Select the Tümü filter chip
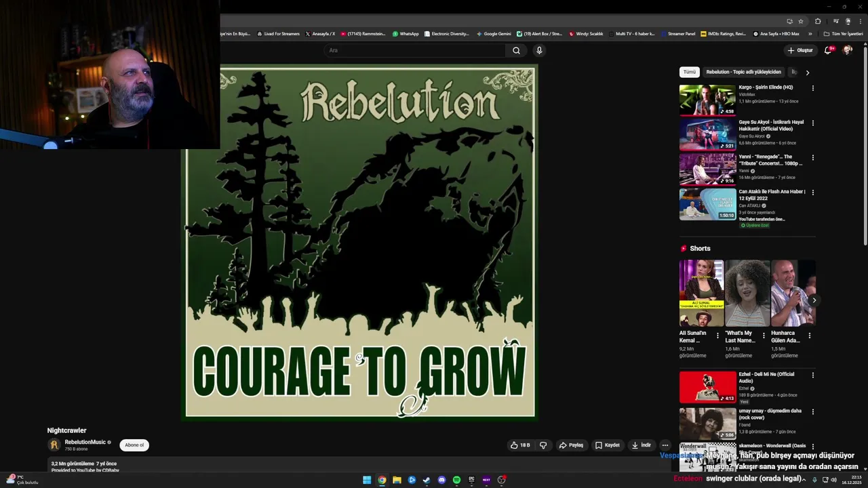 tap(690, 72)
